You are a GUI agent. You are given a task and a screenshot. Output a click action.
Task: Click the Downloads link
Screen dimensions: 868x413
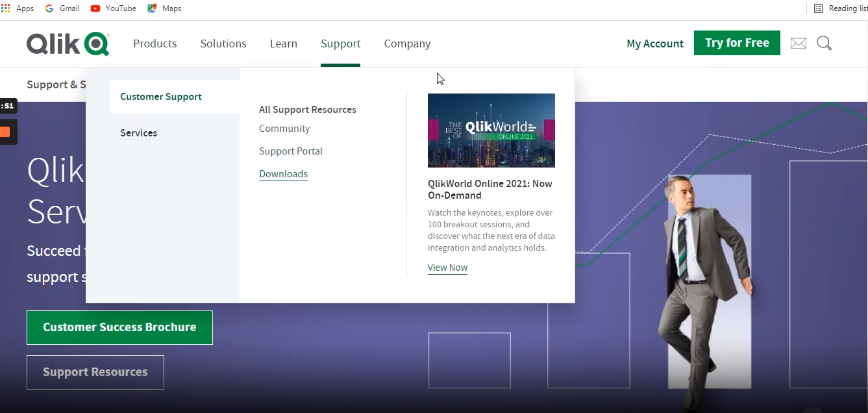click(283, 174)
